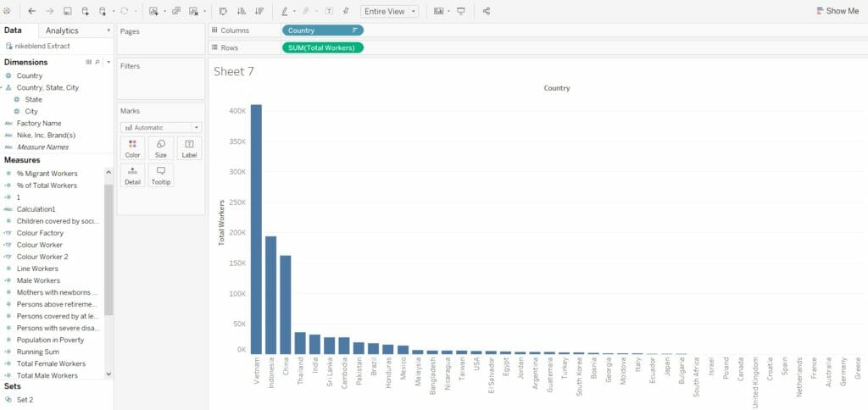Open the Entire View fit dropdown
This screenshot has height=410, width=868.
pos(390,11)
